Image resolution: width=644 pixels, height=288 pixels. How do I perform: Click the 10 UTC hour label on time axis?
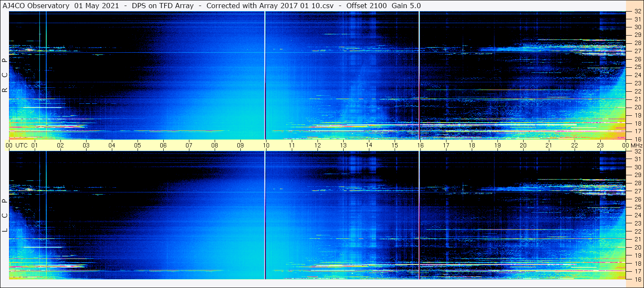pyautogui.click(x=266, y=145)
